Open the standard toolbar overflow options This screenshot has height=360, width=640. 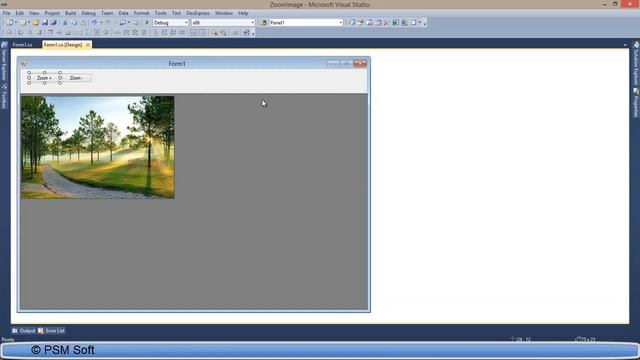(424, 23)
